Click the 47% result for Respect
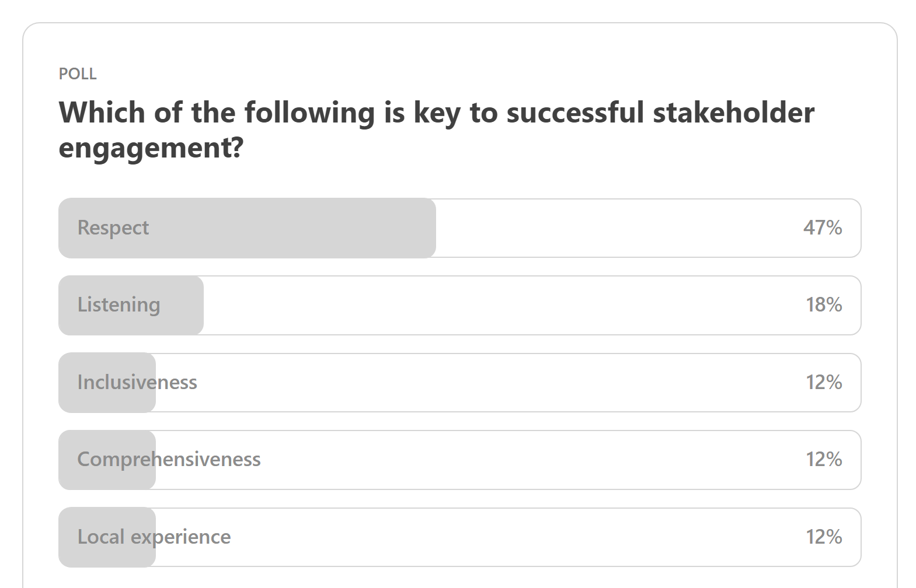Viewport: 916px width, 588px height. tap(822, 228)
